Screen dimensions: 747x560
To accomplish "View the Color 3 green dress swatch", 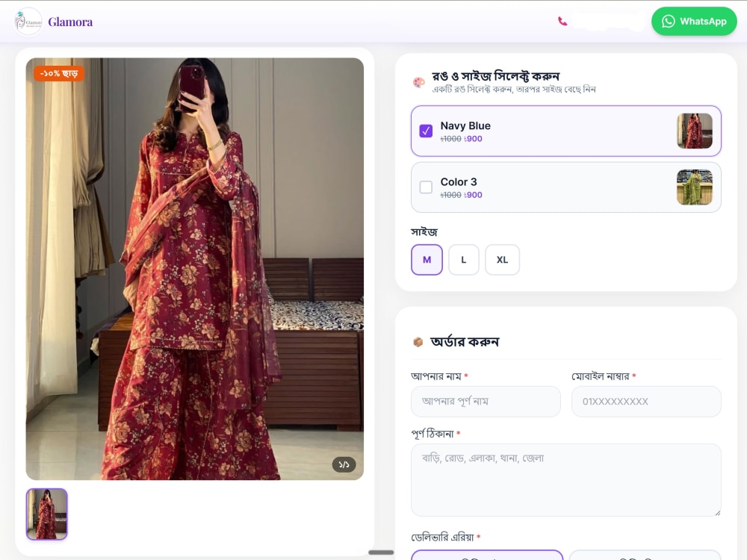I will coord(695,187).
